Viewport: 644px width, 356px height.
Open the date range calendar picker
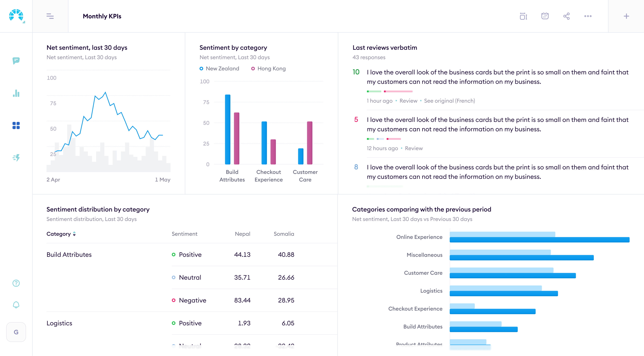(545, 16)
